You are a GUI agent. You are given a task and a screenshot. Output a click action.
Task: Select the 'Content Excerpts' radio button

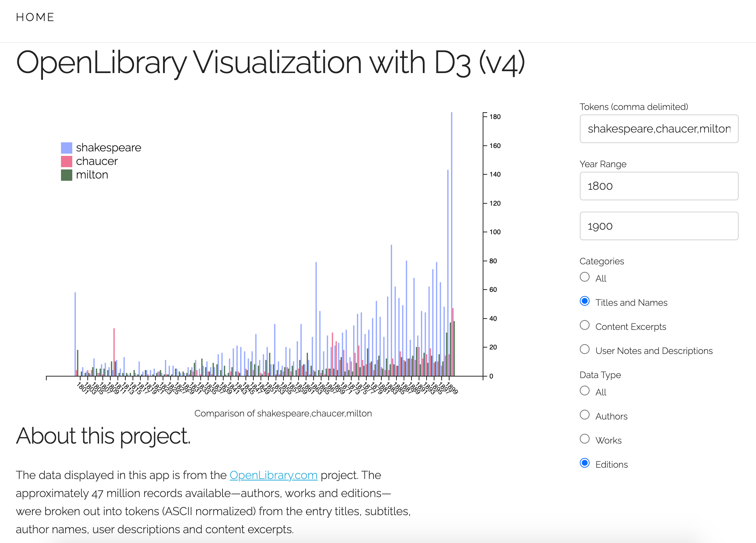tap(585, 326)
